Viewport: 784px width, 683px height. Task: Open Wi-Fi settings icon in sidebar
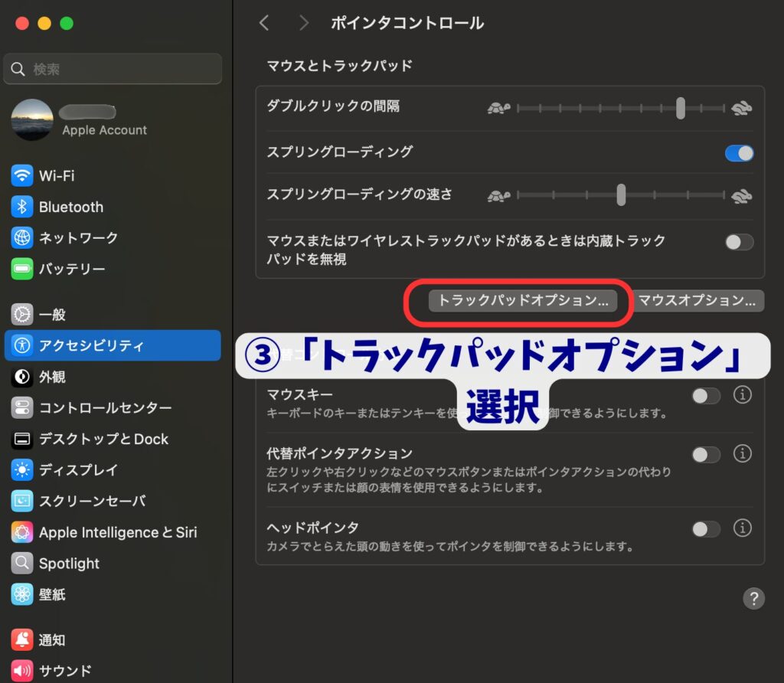22,175
